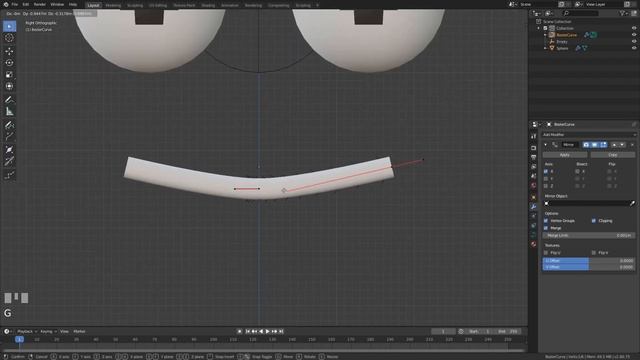Click the U Offset slider field
Image resolution: width=640 pixels, height=360 pixels.
(589, 260)
